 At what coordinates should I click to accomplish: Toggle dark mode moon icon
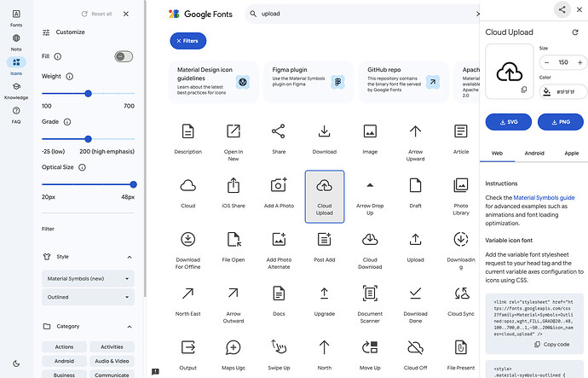point(16,363)
